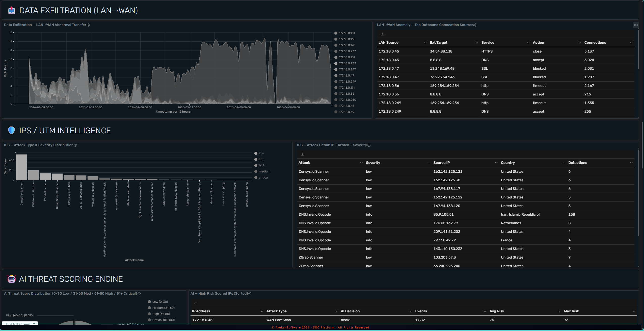Image resolution: width=644 pixels, height=331 pixels.
Task: Open the Connections column dropdown chevron
Action: pyautogui.click(x=631, y=43)
